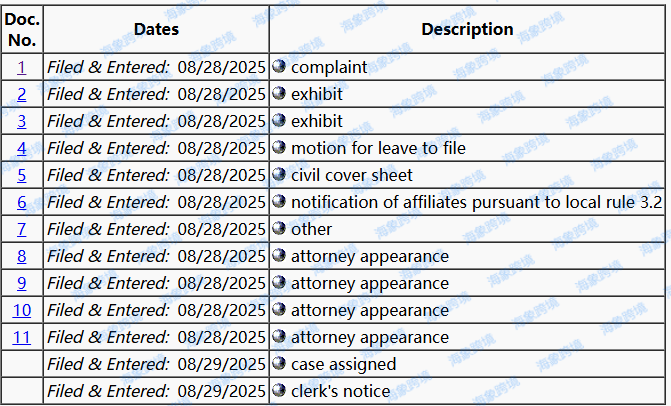The image size is (671, 406).
Task: Click the globe icon next to motion for leave to file
Action: click(279, 148)
